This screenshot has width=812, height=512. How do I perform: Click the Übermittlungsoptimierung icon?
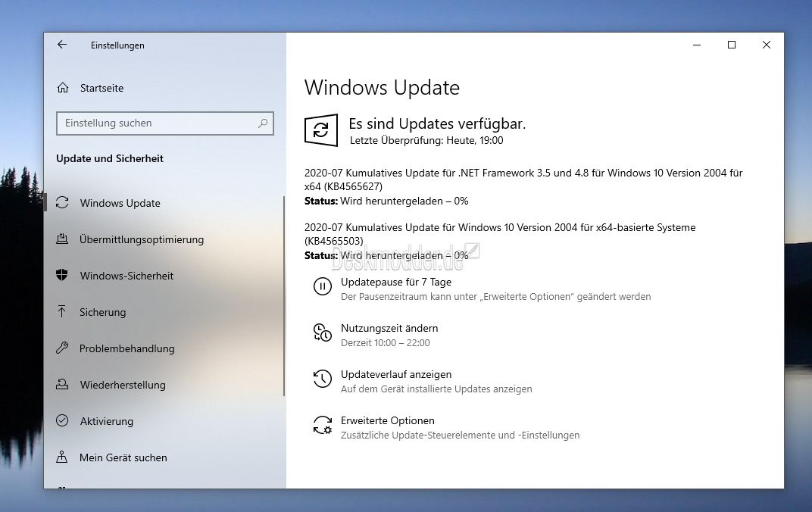(x=62, y=239)
